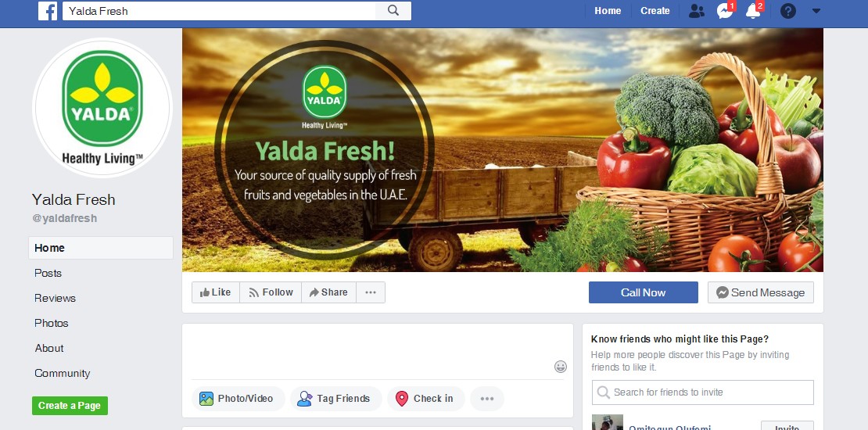
Task: Open the notifications bell icon
Action: pos(753,10)
